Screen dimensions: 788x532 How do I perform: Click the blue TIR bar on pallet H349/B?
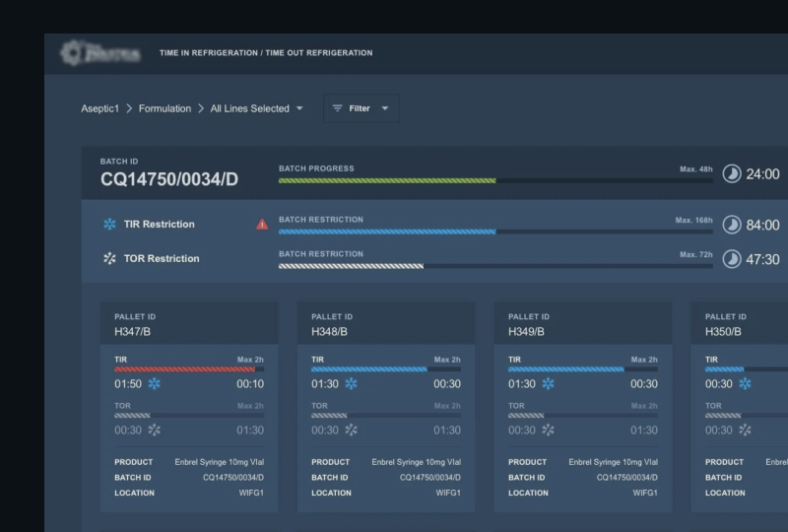tap(566, 369)
